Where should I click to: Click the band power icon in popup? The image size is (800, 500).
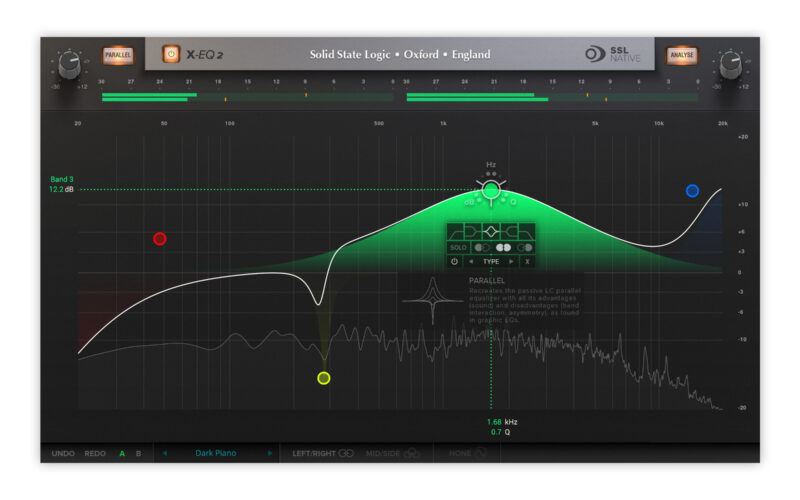point(455,262)
